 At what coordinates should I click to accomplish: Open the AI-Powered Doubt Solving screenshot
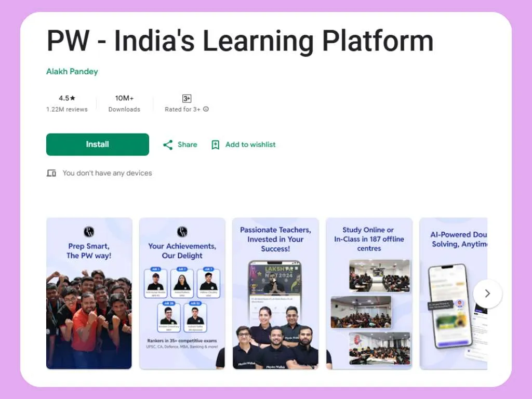[457, 294]
